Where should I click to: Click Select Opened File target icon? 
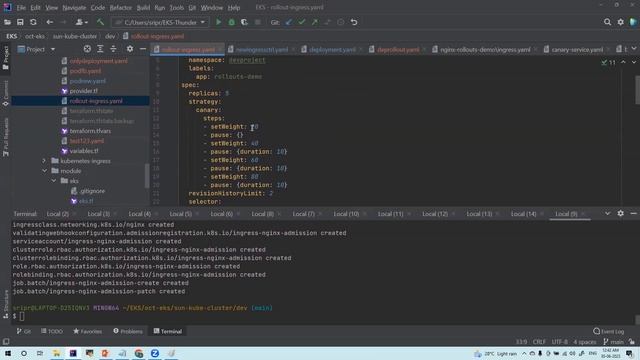[x=87, y=49]
